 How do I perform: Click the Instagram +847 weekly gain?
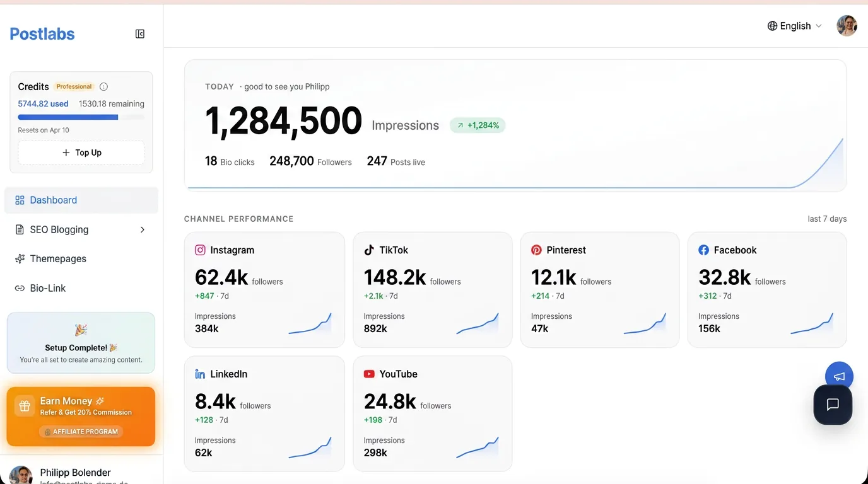tap(205, 296)
